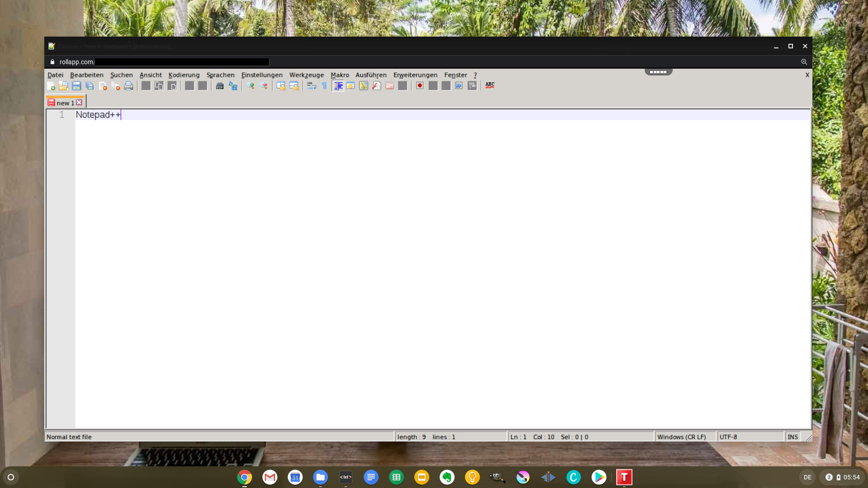Close the current file via toolbar icon
The width and height of the screenshot is (868, 488).
pos(103,86)
